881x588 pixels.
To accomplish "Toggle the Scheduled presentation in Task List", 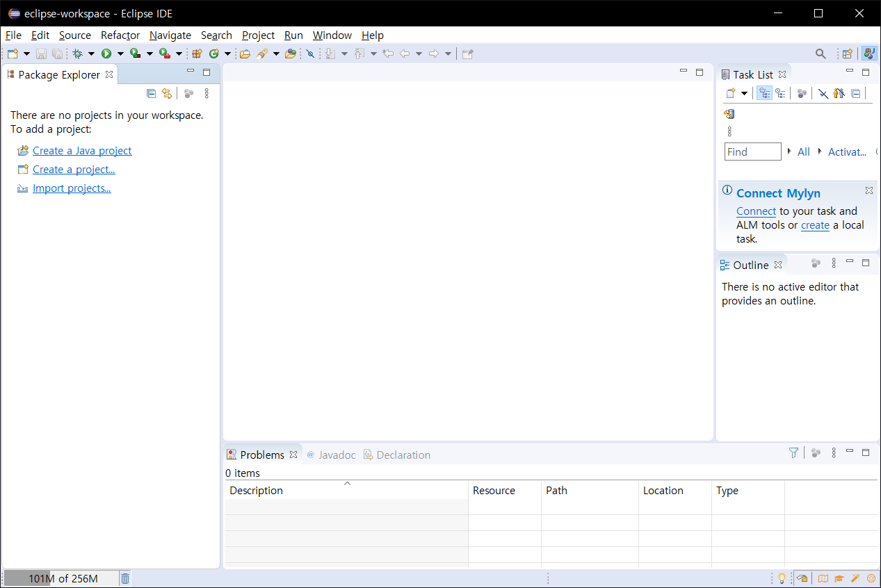I will pyautogui.click(x=780, y=93).
